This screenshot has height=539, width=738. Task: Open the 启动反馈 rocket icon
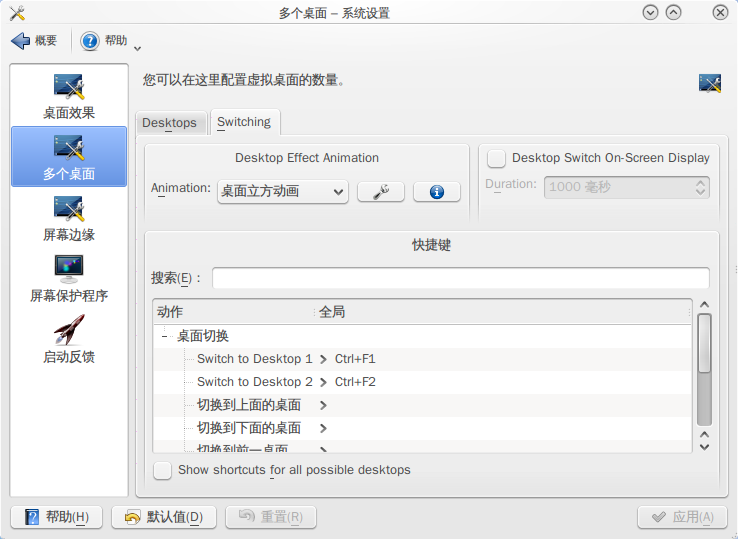click(69, 330)
